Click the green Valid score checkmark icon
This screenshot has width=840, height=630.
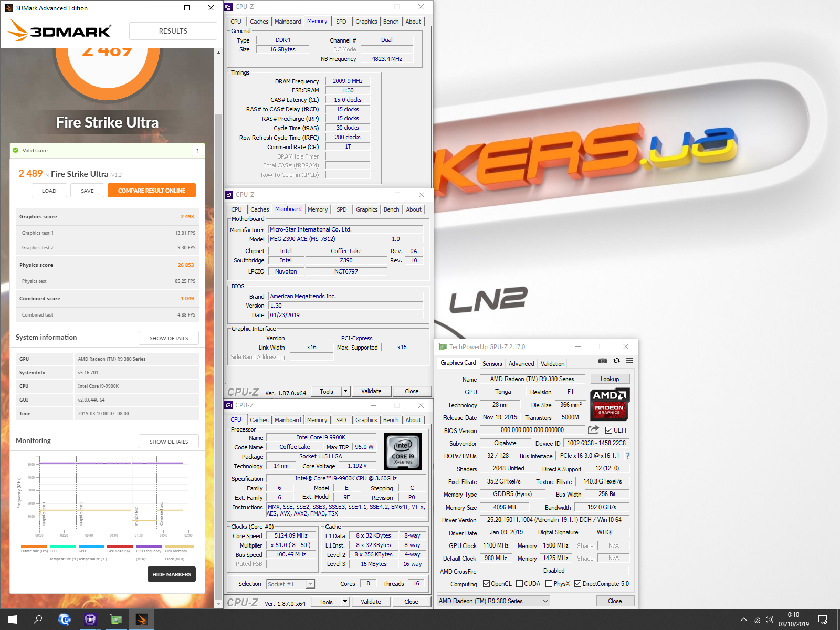point(16,150)
